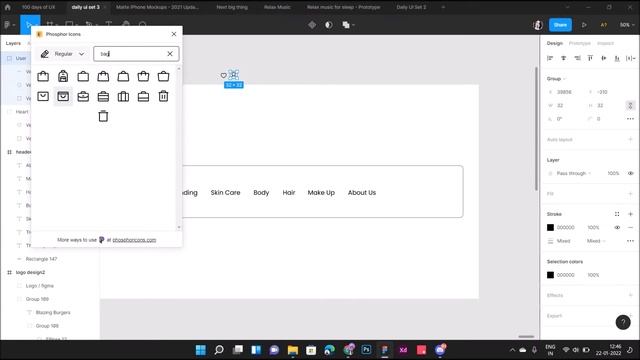Switch to the Inspect tab

(605, 43)
